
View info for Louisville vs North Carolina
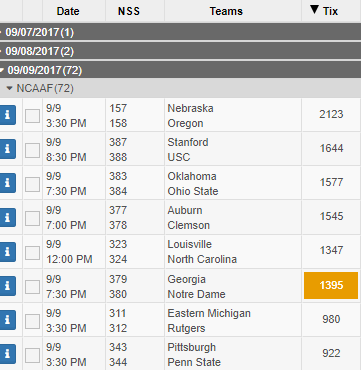[x=7, y=251]
